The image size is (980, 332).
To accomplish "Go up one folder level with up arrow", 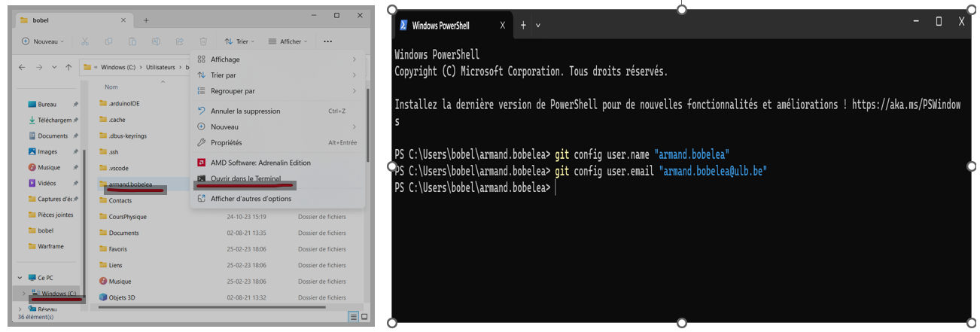I will (x=68, y=67).
